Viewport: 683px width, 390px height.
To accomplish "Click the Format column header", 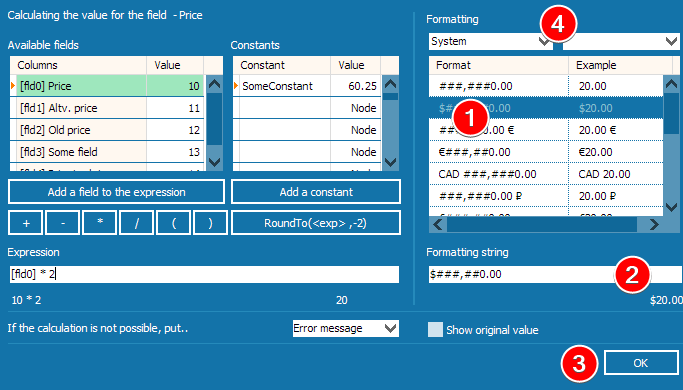I will 499,65.
